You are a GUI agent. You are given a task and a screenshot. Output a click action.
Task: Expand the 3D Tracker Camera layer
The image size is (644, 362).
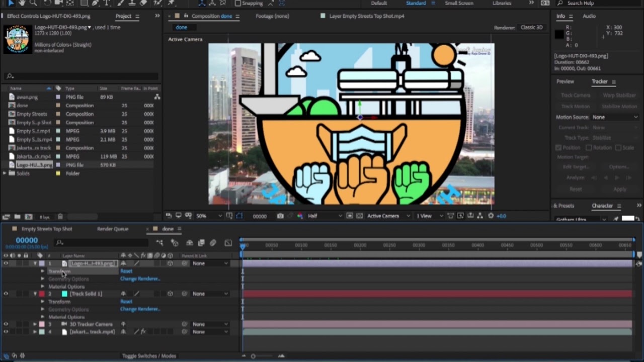point(35,324)
